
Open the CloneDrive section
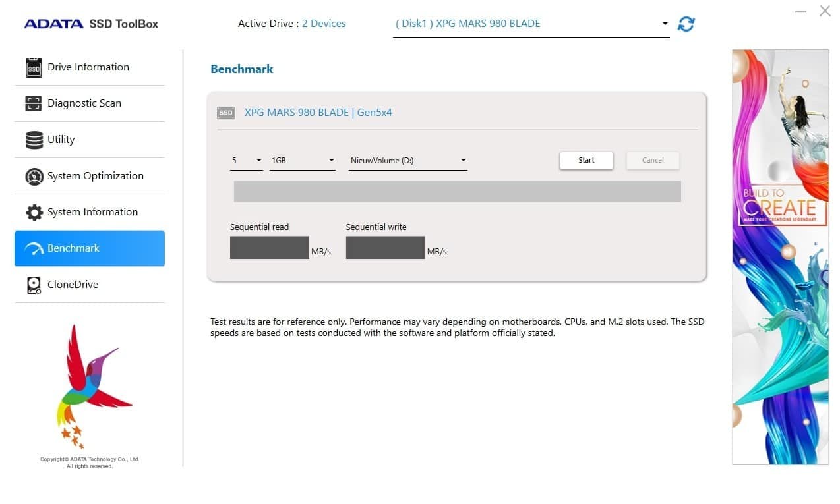pyautogui.click(x=90, y=285)
